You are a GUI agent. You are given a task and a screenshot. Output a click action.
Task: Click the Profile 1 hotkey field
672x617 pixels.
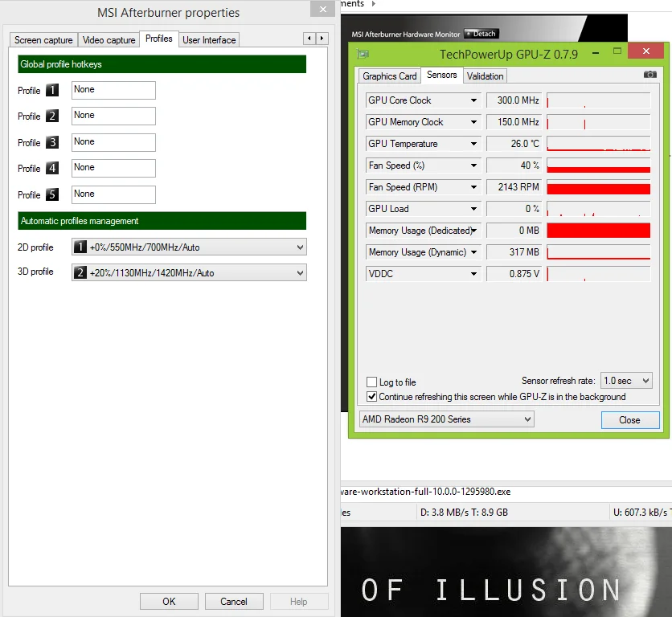pos(113,91)
